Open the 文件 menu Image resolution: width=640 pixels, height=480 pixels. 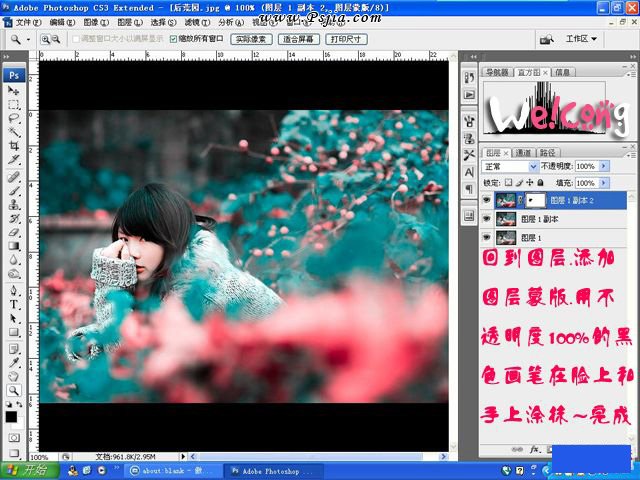pyautogui.click(x=28, y=22)
